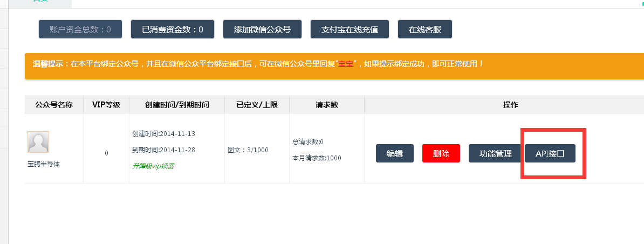The height and width of the screenshot is (244, 644).
Task: Open the 已消费资金数 button
Action: [x=173, y=29]
